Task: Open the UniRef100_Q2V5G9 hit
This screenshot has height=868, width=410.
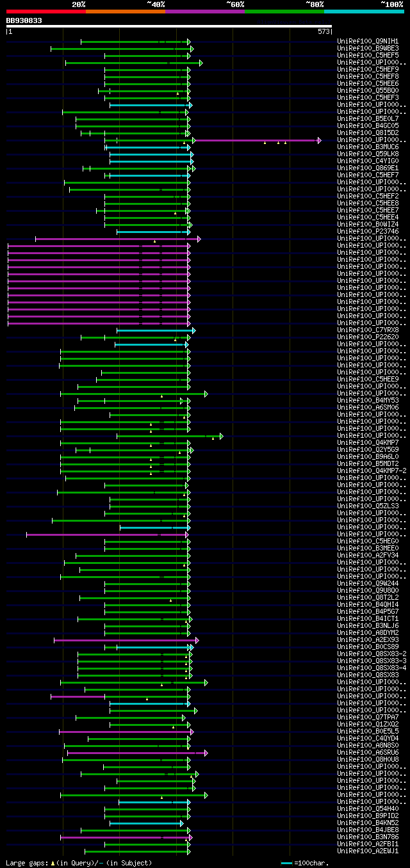Action: [366, 450]
